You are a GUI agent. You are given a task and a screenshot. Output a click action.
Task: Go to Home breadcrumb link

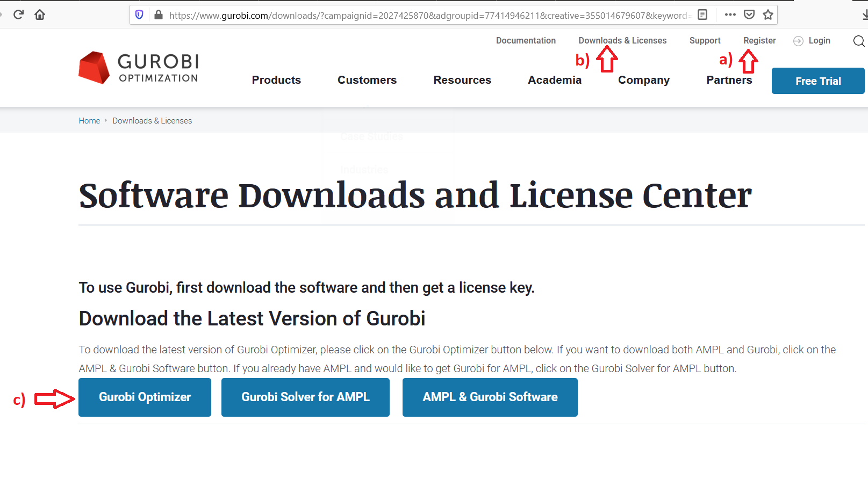coord(89,121)
